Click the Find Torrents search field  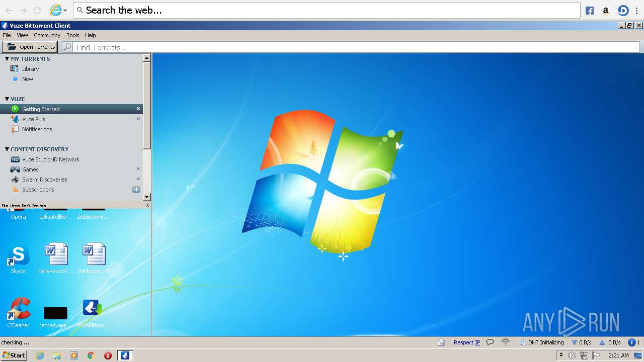(x=357, y=47)
